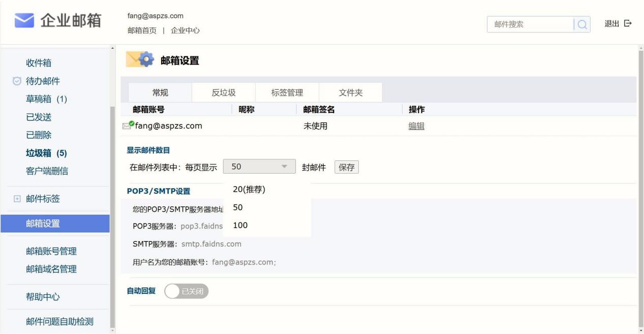Toggle the 自动回复 auto-reply switch
644x334 pixels.
(187, 291)
